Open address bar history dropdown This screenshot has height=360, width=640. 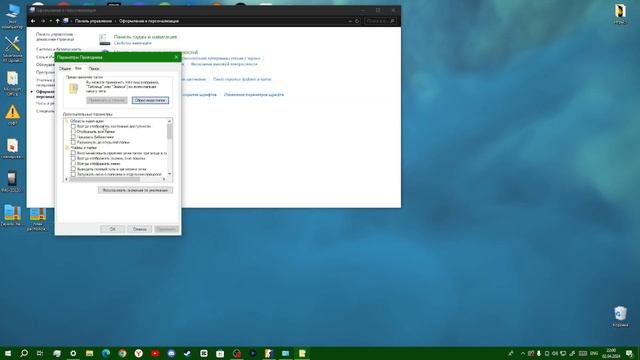coord(350,21)
